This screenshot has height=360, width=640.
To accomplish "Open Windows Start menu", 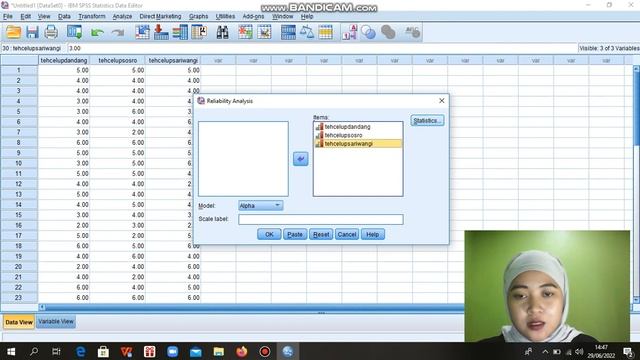I will [11, 351].
